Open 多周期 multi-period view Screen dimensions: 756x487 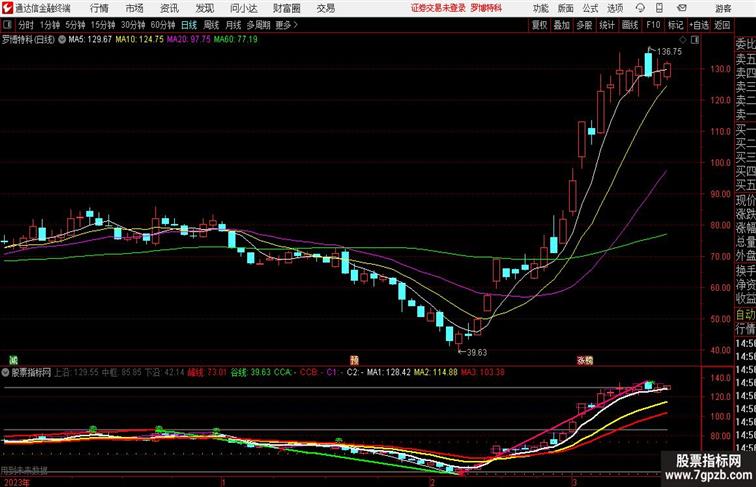pos(258,25)
